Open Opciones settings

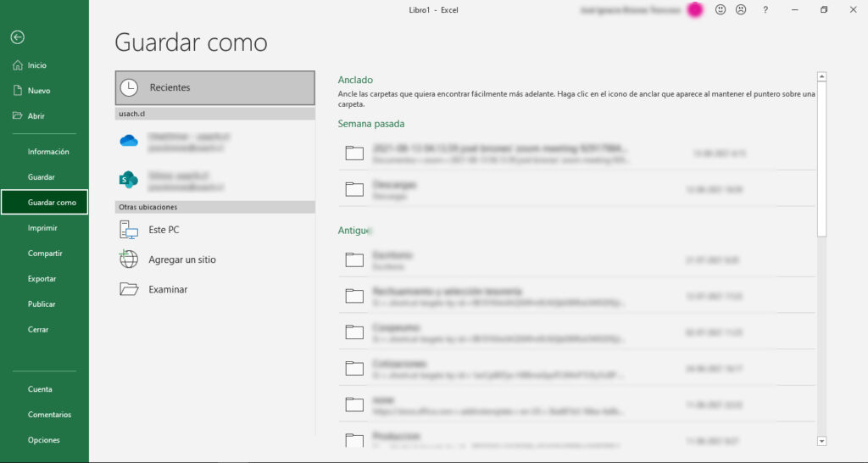44,440
